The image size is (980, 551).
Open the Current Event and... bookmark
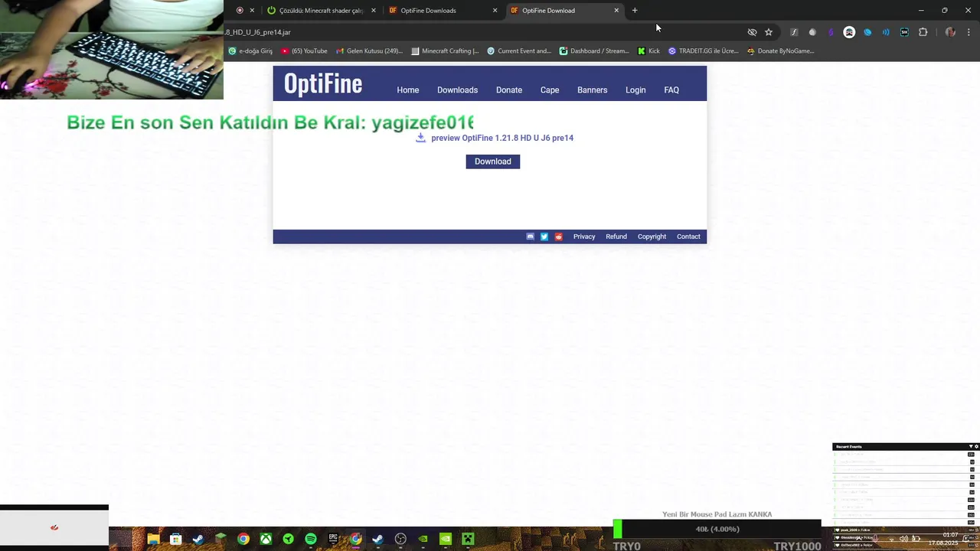[x=519, y=51]
